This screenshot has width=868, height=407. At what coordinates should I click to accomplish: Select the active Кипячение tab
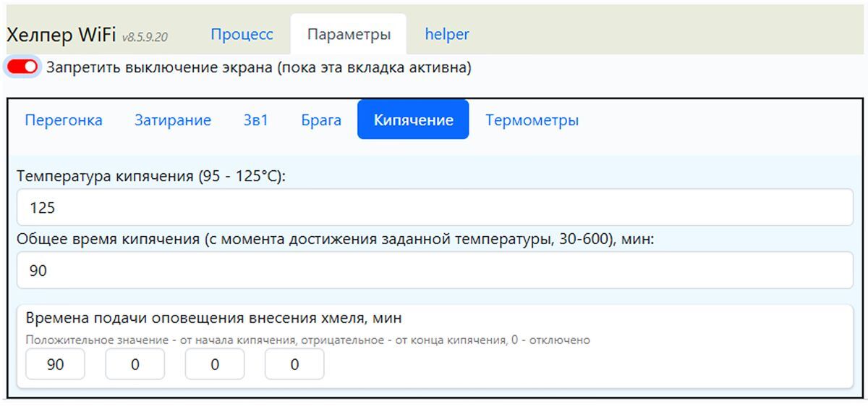(413, 120)
